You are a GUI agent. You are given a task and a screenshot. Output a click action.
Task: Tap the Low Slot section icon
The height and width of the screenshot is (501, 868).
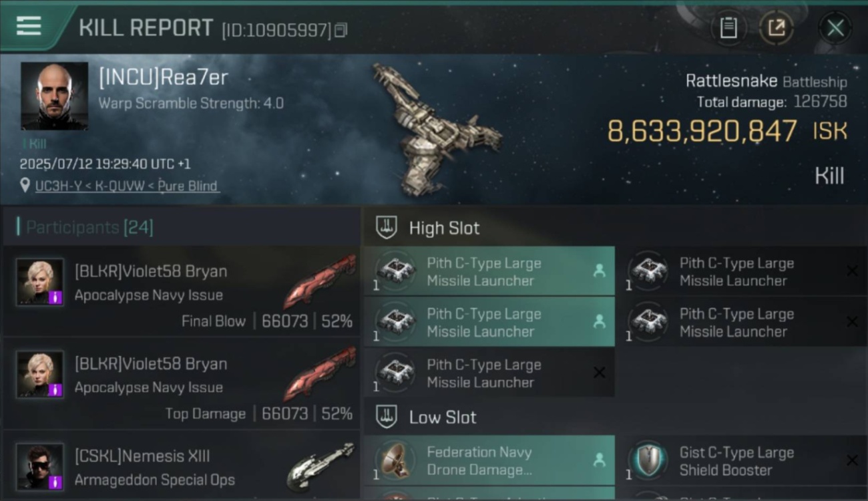[x=386, y=416]
